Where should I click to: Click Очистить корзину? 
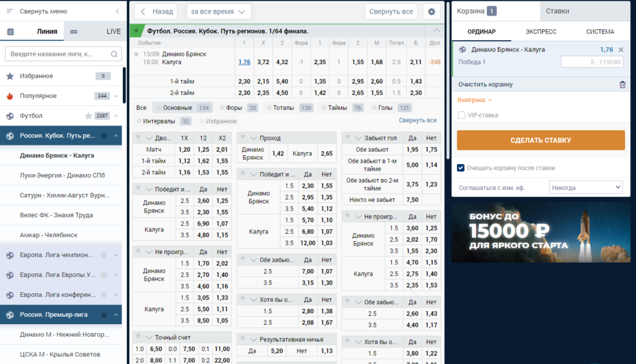tap(486, 84)
